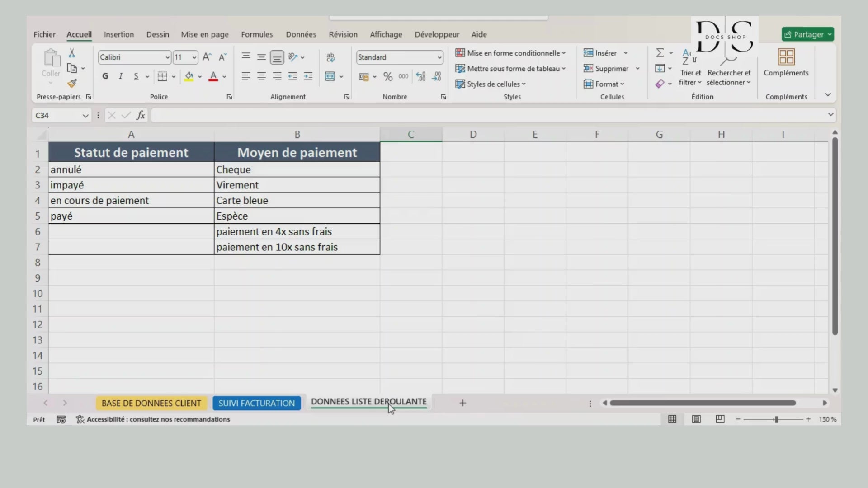Expand the Standard number format dropdown
This screenshot has height=488, width=868.
coord(439,57)
